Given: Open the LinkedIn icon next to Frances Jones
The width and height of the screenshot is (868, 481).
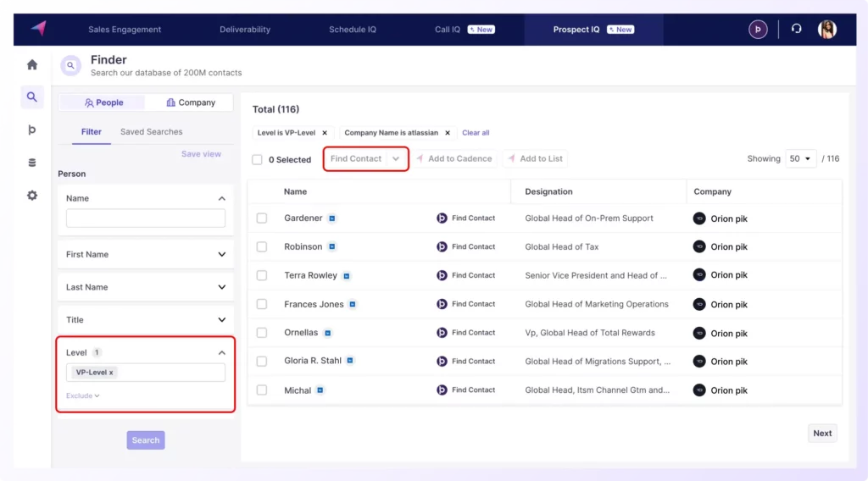Looking at the screenshot, I should point(353,304).
